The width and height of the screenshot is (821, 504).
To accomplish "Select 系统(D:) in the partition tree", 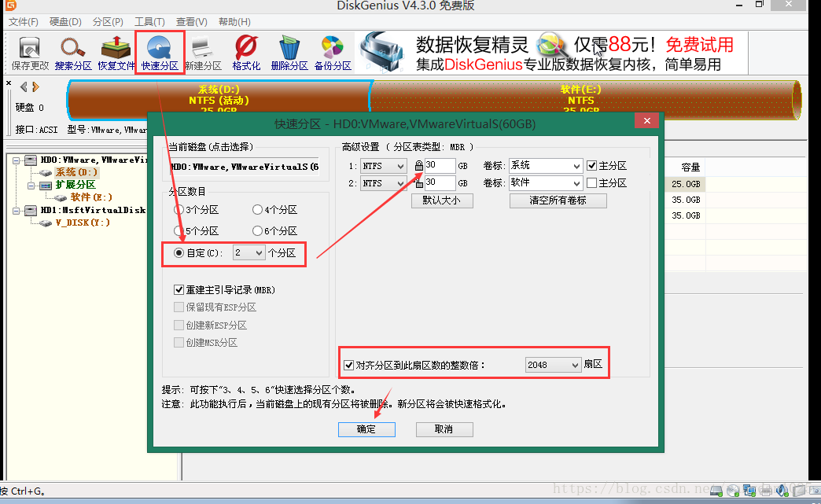I will point(76,172).
